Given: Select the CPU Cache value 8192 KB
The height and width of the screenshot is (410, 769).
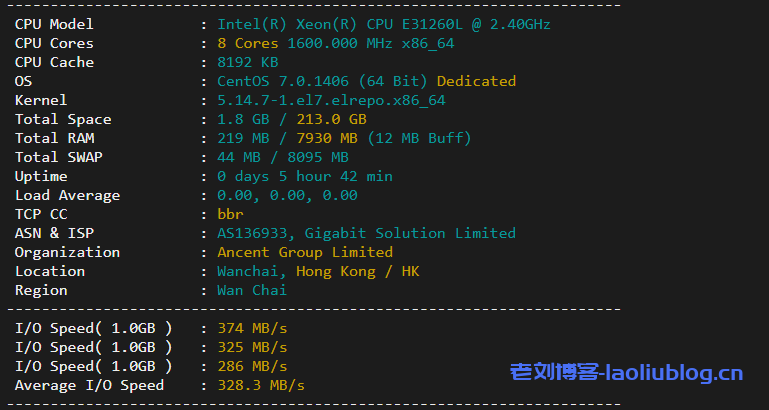Looking at the screenshot, I should (x=247, y=62).
